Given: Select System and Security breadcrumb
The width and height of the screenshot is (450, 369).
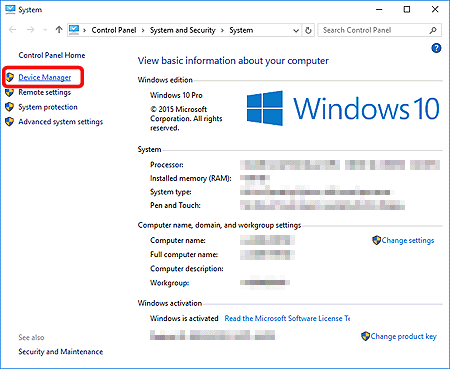Looking at the screenshot, I should pos(183,30).
